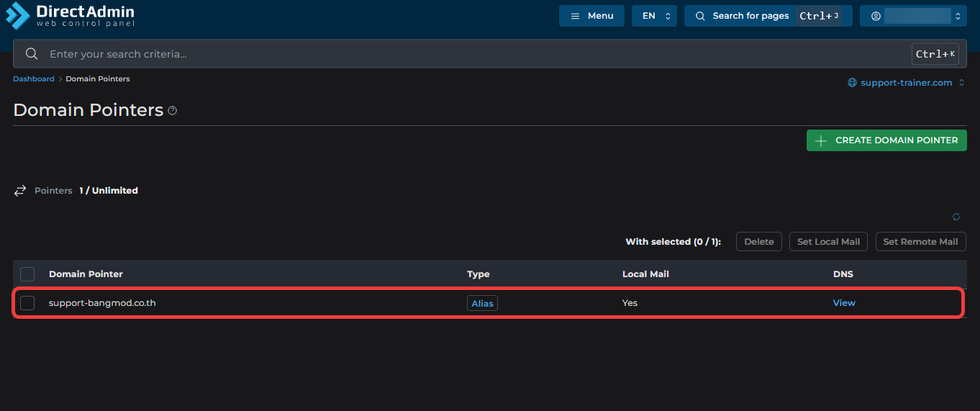Image resolution: width=980 pixels, height=411 pixels.
Task: Open the user account dropdown
Action: point(913,16)
